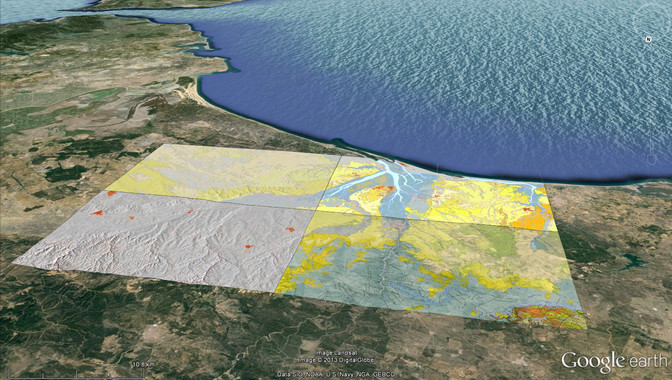Click the "Image Landsat" attribution text
672x380 pixels.
(336, 353)
